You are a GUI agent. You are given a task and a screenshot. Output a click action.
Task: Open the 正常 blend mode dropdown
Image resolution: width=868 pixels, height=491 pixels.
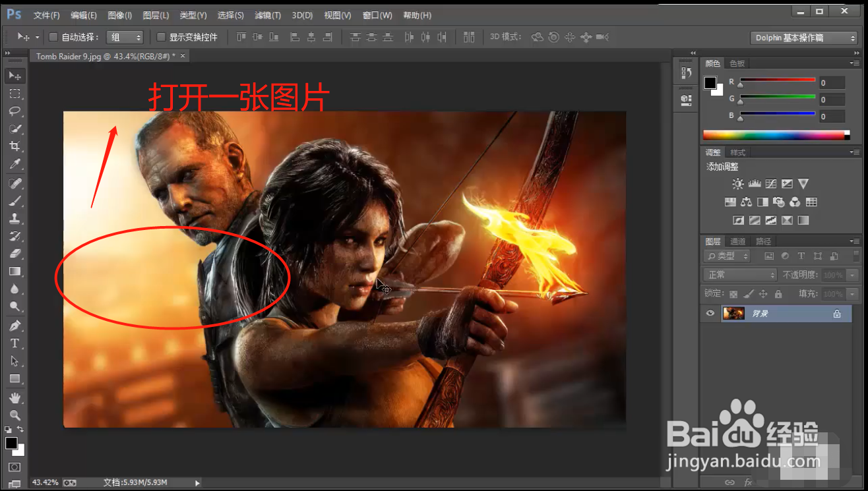click(x=741, y=275)
